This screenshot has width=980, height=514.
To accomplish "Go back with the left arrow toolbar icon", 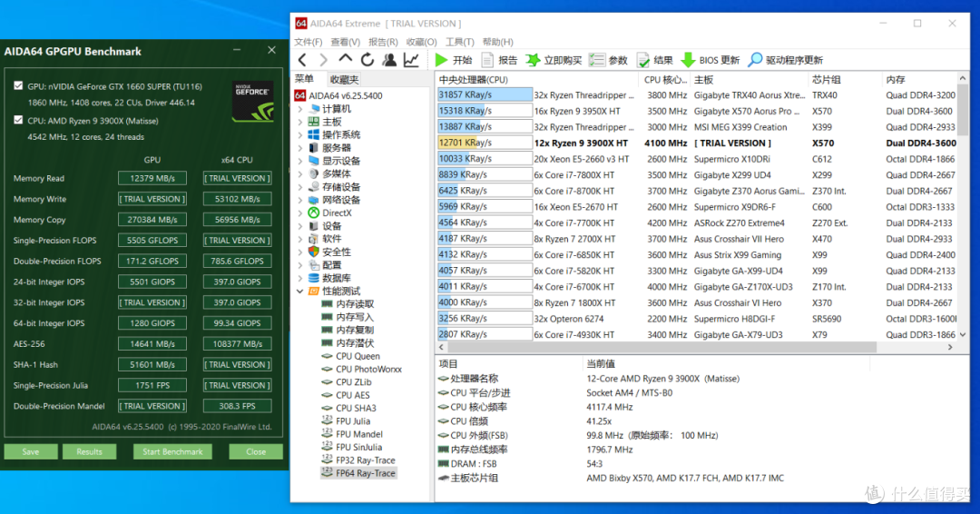I will pyautogui.click(x=302, y=60).
